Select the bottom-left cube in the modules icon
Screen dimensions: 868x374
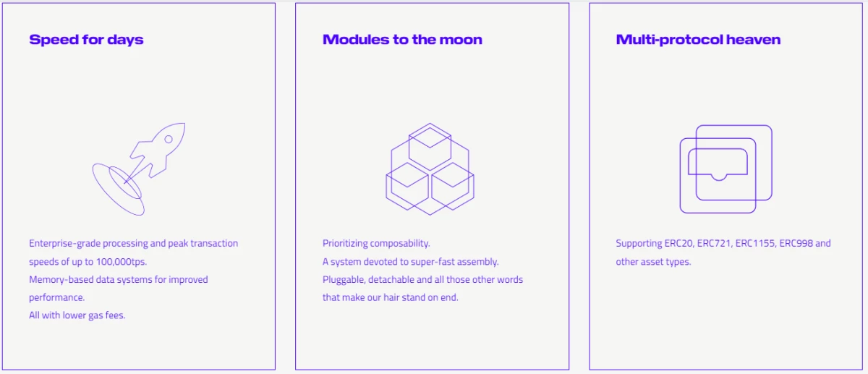point(408,186)
